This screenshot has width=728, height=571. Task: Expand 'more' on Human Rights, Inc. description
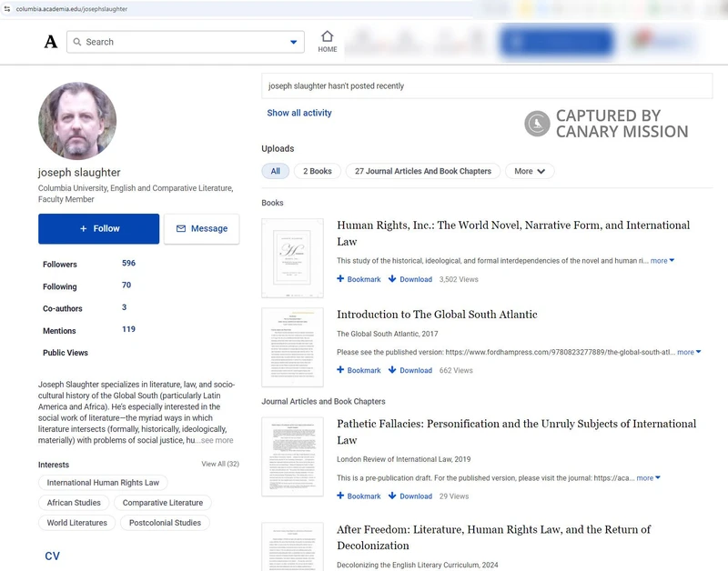point(662,261)
